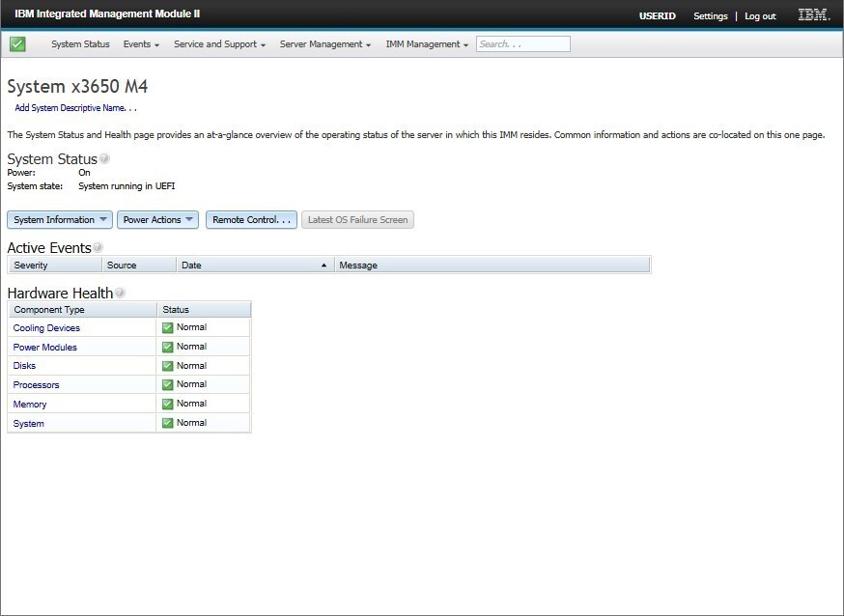The height and width of the screenshot is (616, 844).
Task: Click the Search input field
Action: click(522, 44)
